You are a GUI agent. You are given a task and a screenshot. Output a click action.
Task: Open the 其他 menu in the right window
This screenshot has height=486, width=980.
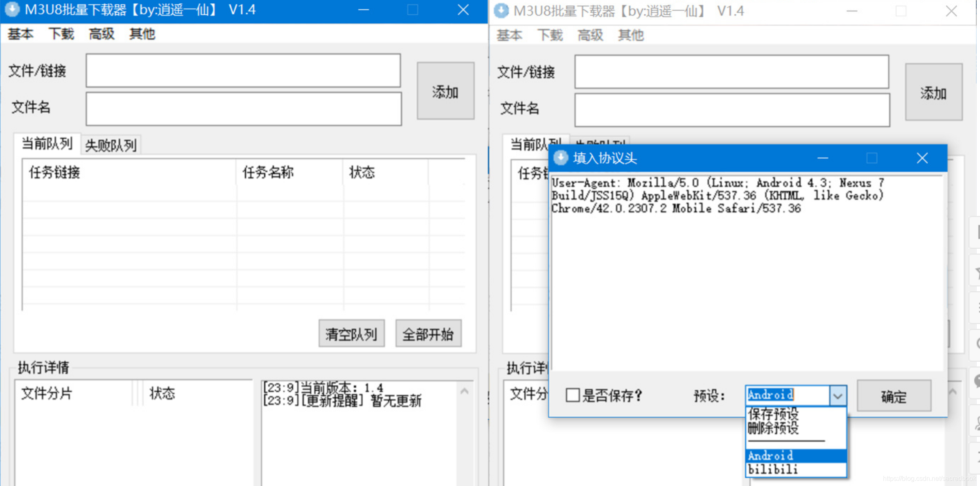coord(631,35)
